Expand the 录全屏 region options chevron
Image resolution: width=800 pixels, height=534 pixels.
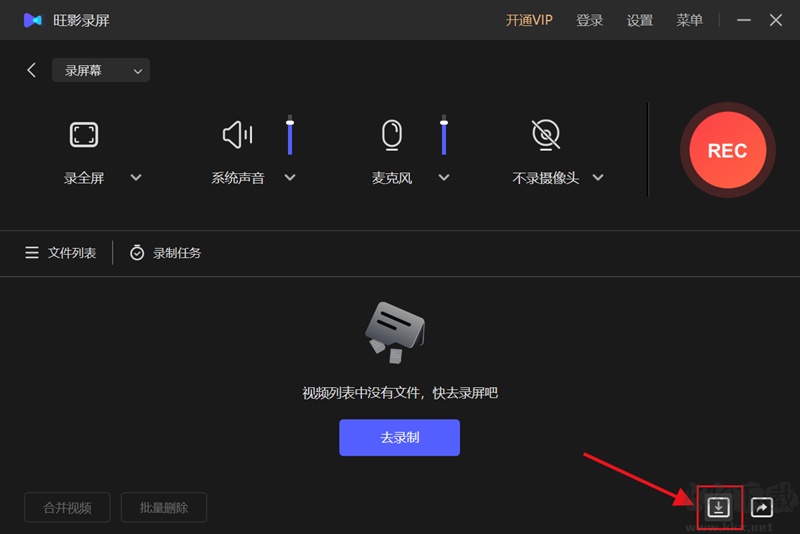pos(136,177)
